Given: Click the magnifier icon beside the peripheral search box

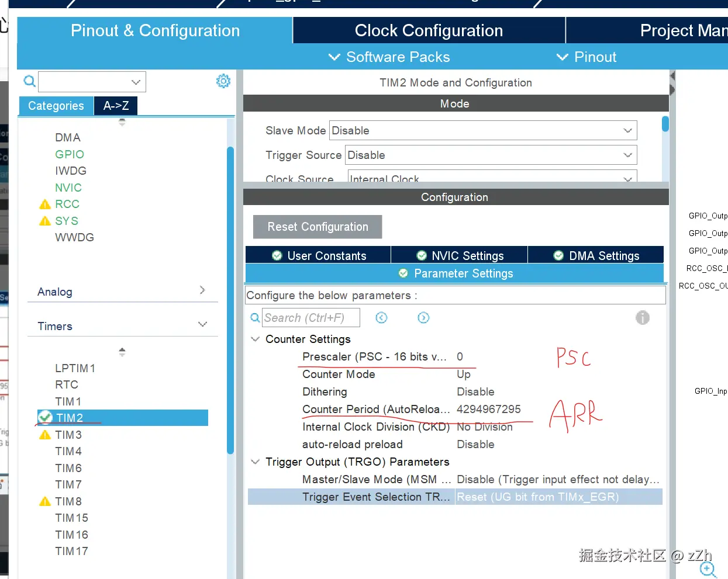Looking at the screenshot, I should tap(29, 81).
